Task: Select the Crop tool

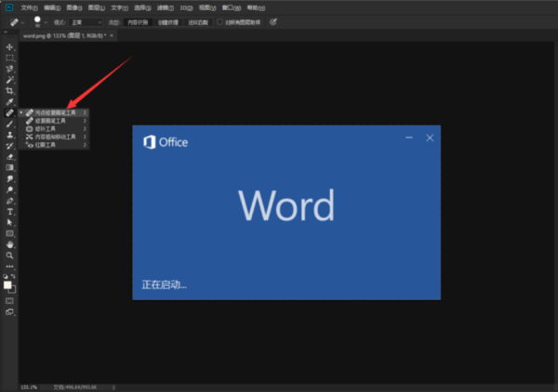Action: (9, 91)
